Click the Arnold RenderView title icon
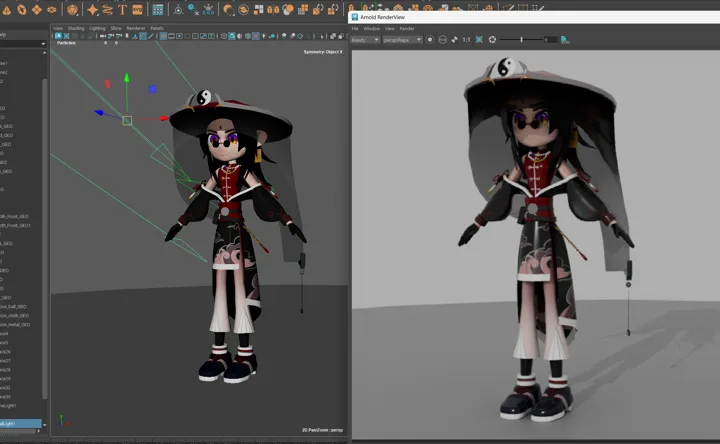The width and height of the screenshot is (720, 444). [354, 17]
